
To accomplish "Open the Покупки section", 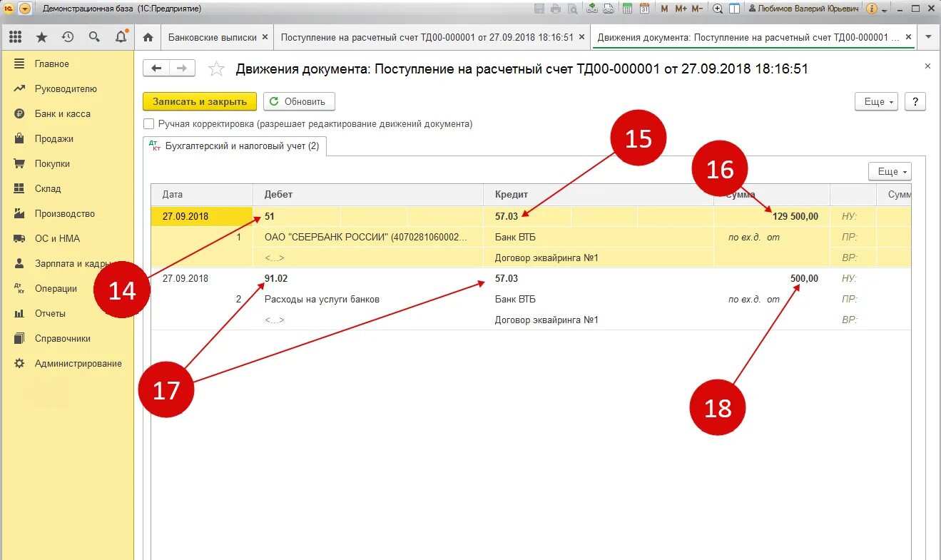I will pyautogui.click(x=52, y=163).
